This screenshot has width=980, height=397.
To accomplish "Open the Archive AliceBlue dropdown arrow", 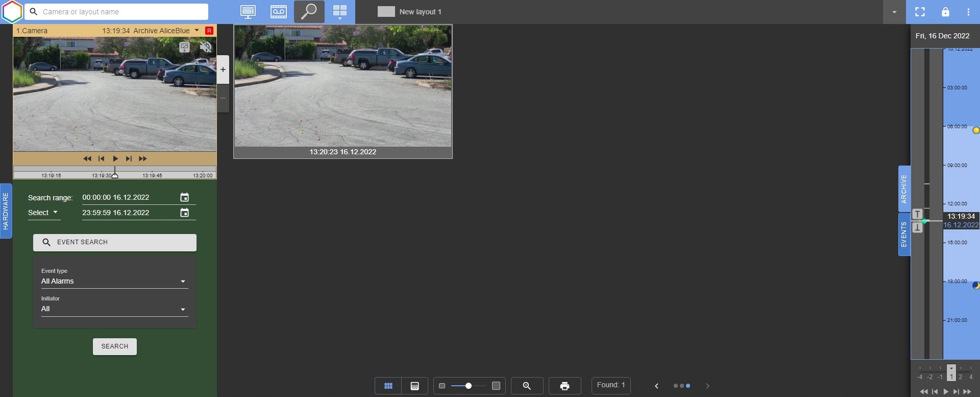I will [197, 31].
